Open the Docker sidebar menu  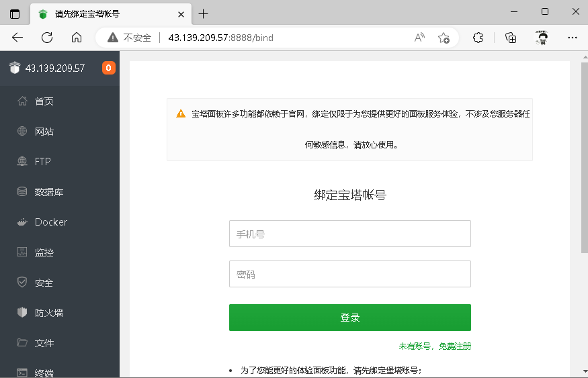(x=60, y=222)
